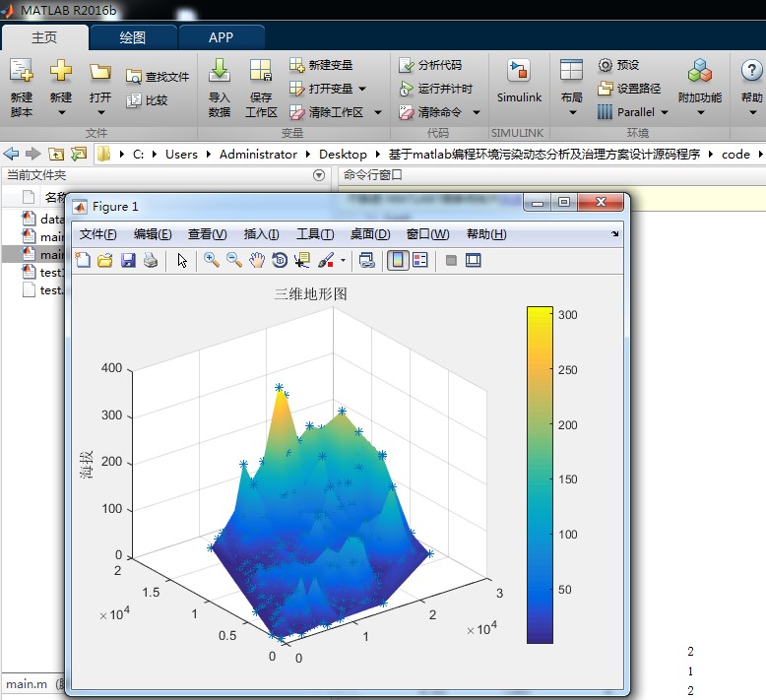This screenshot has height=700, width=766.
Task: Expand 打开变量 dropdown arrow
Action: (362, 89)
